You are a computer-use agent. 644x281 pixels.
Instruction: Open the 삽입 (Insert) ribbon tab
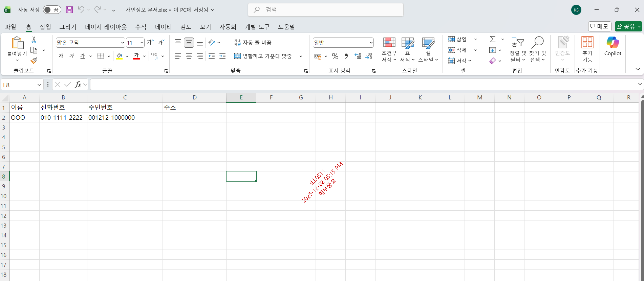tap(45, 27)
